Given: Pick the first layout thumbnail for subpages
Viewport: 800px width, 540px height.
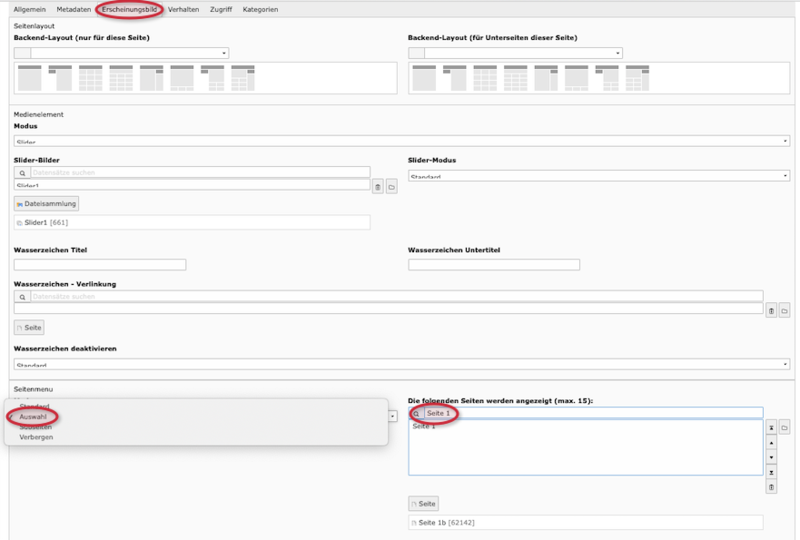Looking at the screenshot, I should [424, 78].
